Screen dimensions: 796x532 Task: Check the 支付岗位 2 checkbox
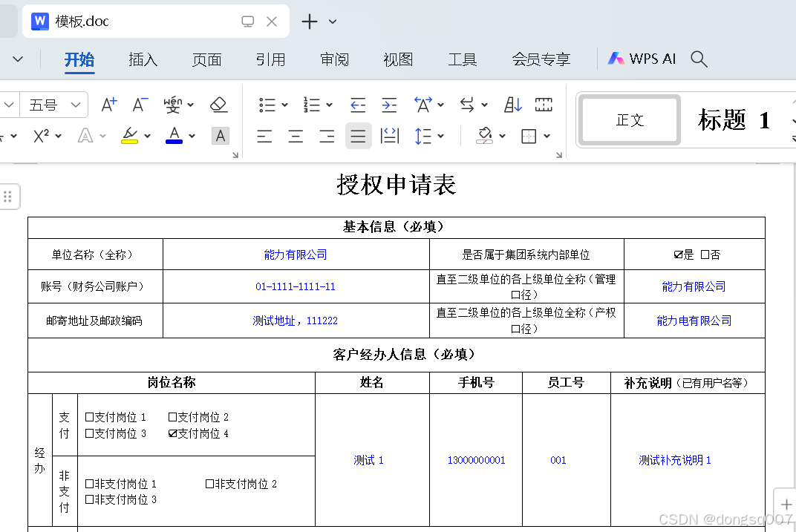click(172, 417)
